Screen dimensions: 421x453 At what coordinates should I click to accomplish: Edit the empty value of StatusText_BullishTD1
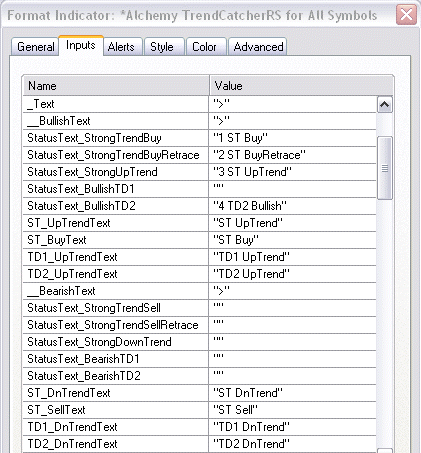click(293, 189)
